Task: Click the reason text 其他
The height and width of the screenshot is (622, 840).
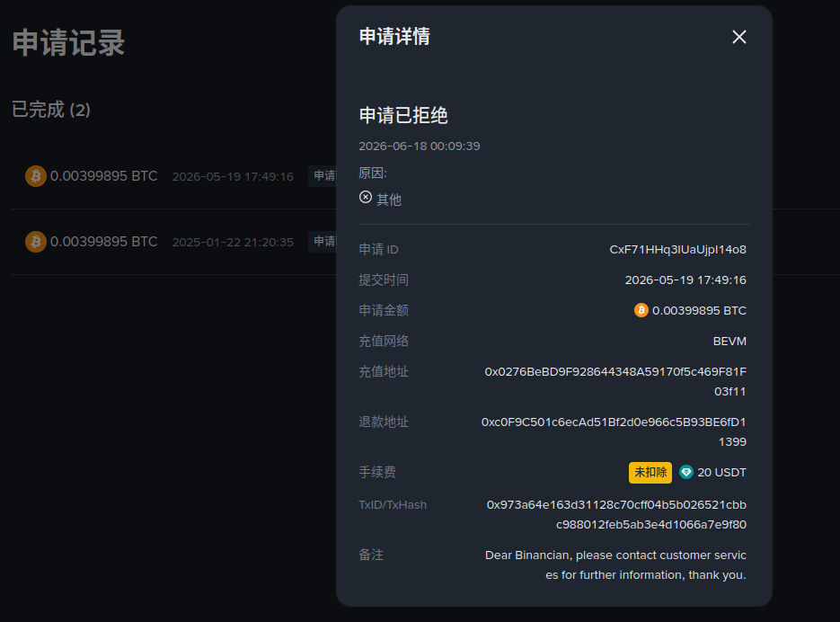Action: tap(389, 200)
